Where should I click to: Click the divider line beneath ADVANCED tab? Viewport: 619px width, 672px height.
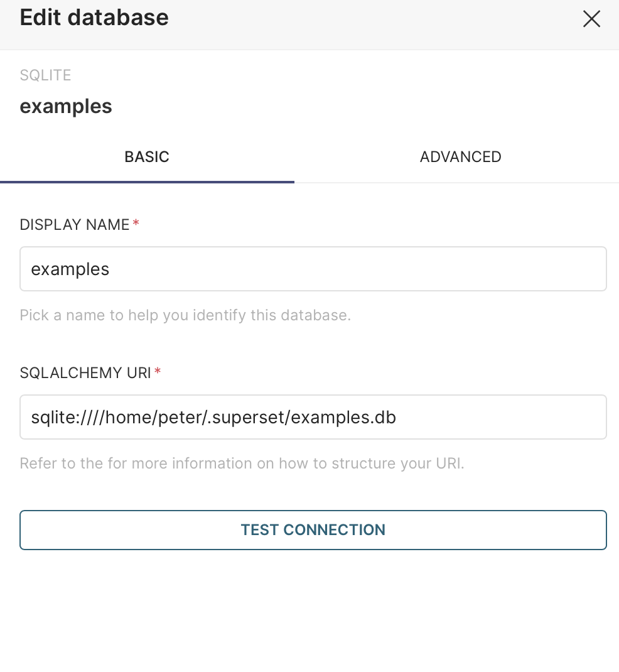[x=460, y=183]
